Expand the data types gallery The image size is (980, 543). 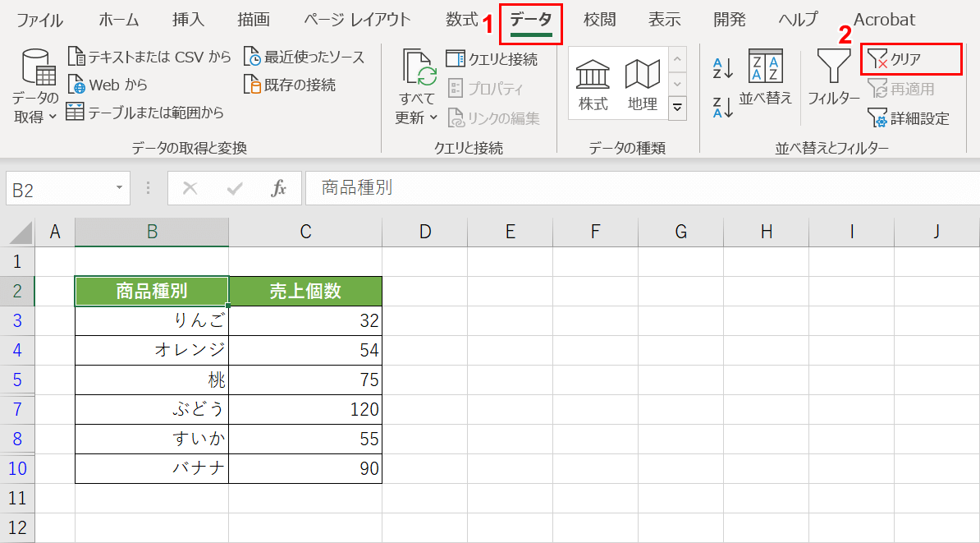[676, 107]
